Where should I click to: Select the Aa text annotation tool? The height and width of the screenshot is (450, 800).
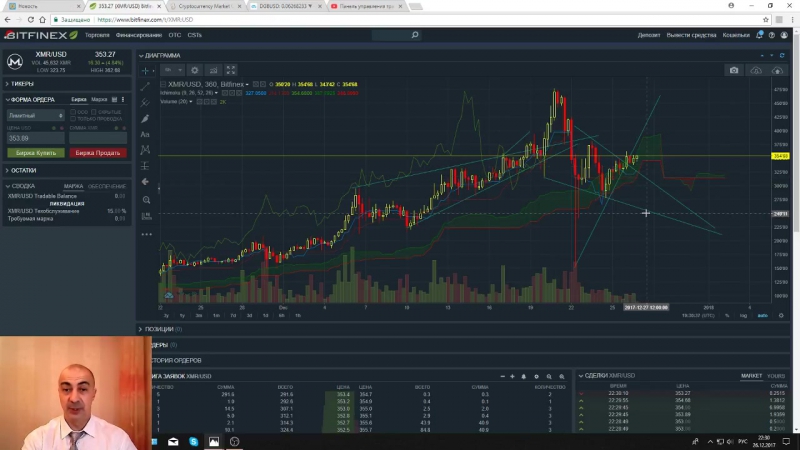click(x=145, y=134)
